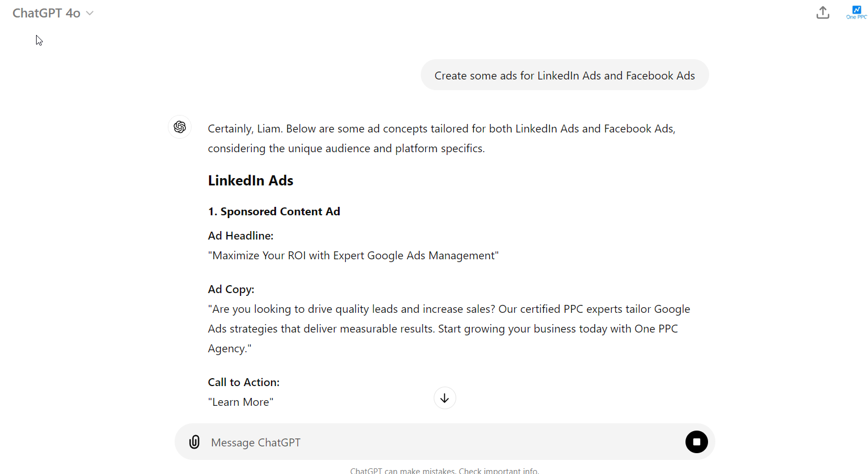This screenshot has height=474, width=868.
Task: Click the Maximize Your ROI headline text
Action: tap(353, 255)
